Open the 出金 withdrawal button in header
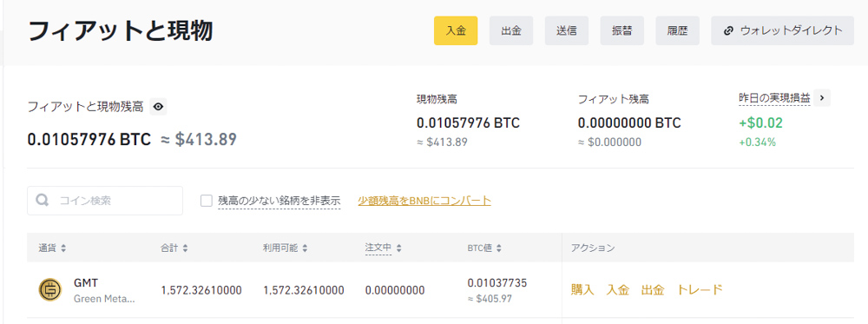The image size is (868, 324). [511, 30]
